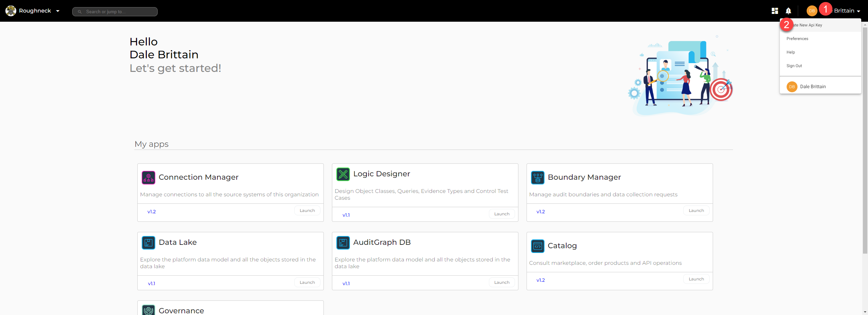Click the Boundary Manager app icon
This screenshot has width=868, height=315.
click(537, 178)
